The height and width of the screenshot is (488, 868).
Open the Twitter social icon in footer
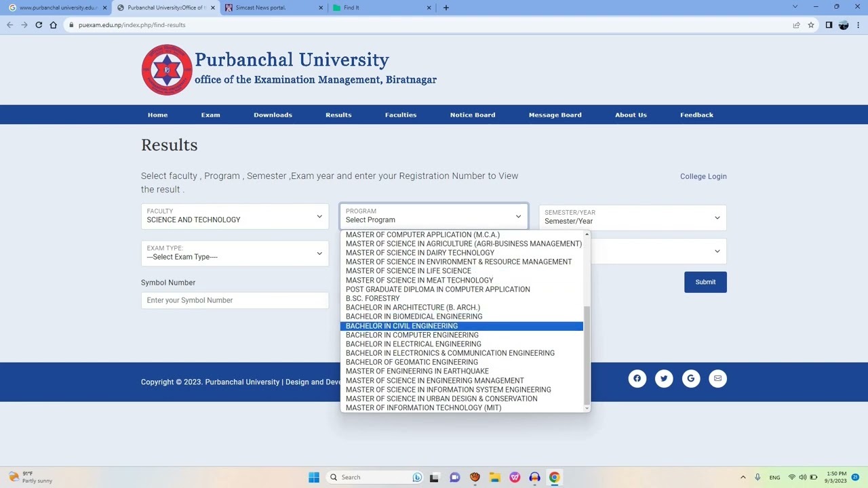click(664, 378)
